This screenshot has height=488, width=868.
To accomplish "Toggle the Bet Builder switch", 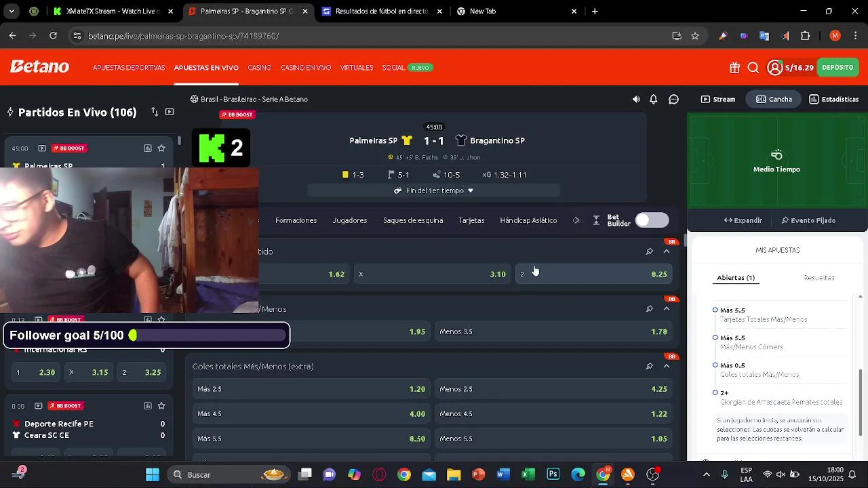I will pyautogui.click(x=652, y=220).
